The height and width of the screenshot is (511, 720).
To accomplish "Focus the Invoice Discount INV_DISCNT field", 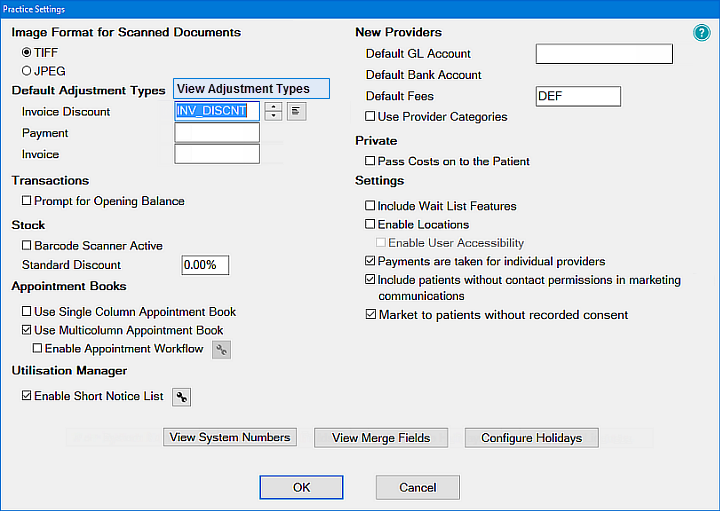I will [x=217, y=111].
